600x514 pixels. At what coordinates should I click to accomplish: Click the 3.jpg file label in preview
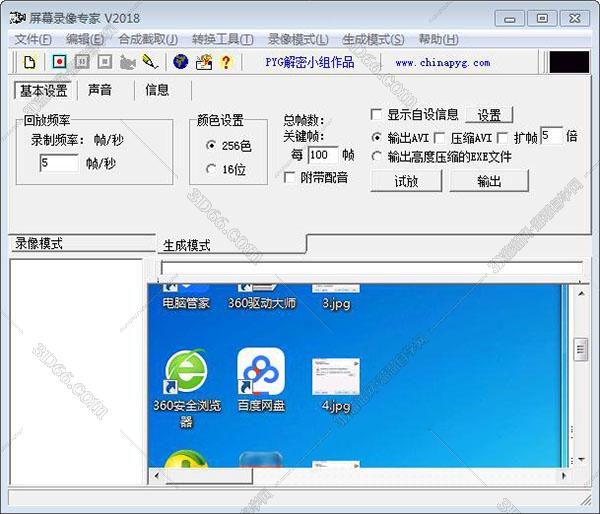[336, 304]
